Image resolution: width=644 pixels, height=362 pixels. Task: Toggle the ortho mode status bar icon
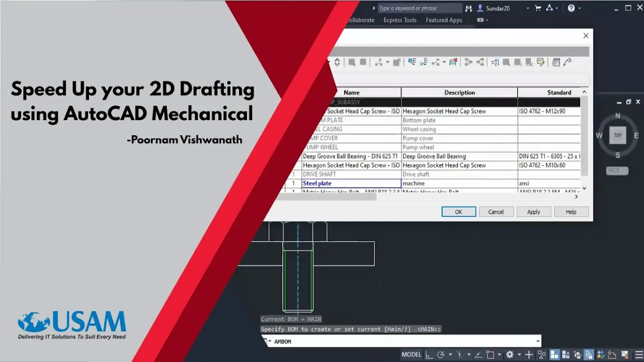[x=429, y=354]
